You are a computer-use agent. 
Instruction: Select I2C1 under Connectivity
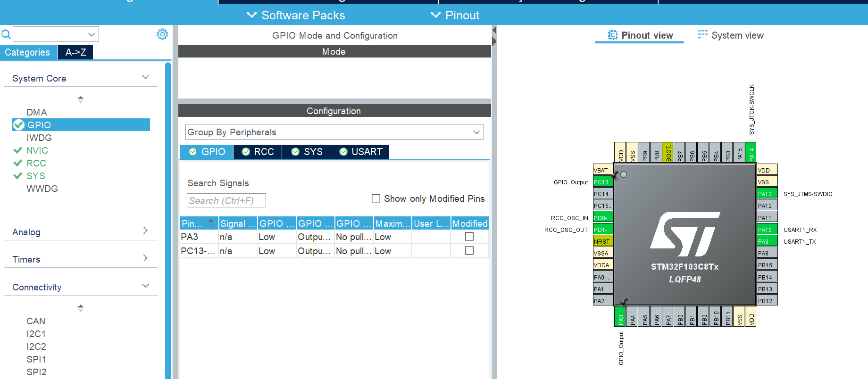pyautogui.click(x=36, y=334)
